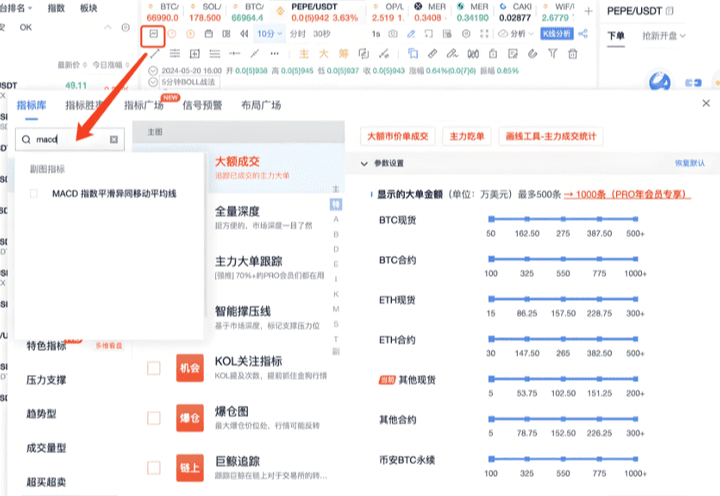Select the 趋势型 category
The image size is (720, 496).
[x=41, y=414]
